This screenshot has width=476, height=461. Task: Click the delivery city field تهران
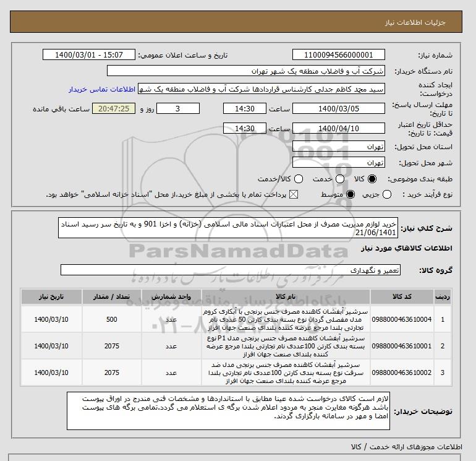click(x=339, y=163)
